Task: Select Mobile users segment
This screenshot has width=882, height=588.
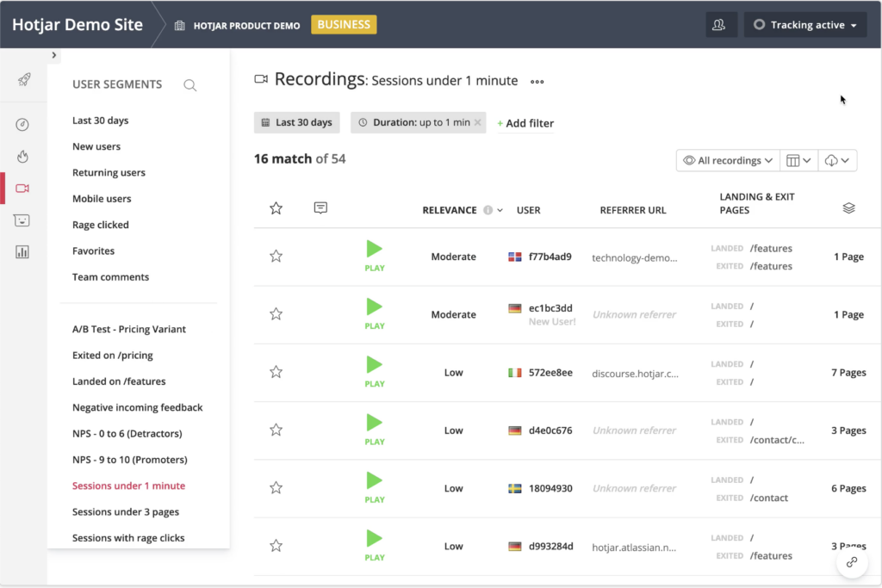Action: pyautogui.click(x=102, y=198)
